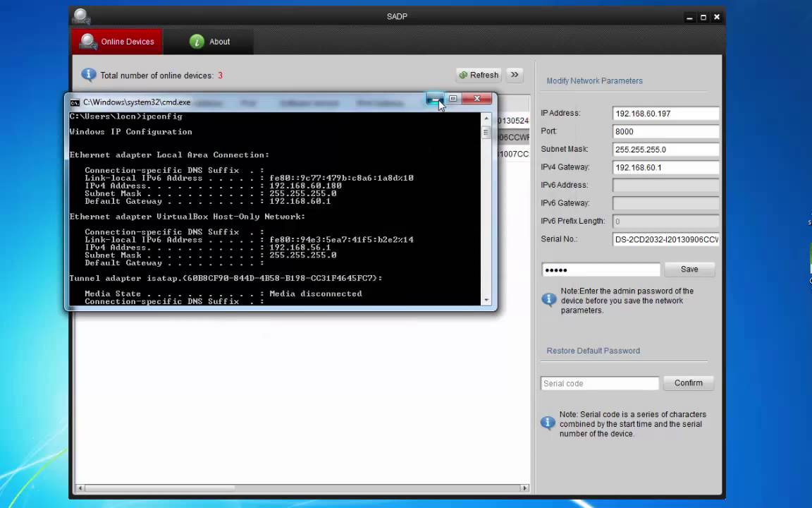This screenshot has height=508, width=812.
Task: Close the SADP window
Action: point(717,17)
